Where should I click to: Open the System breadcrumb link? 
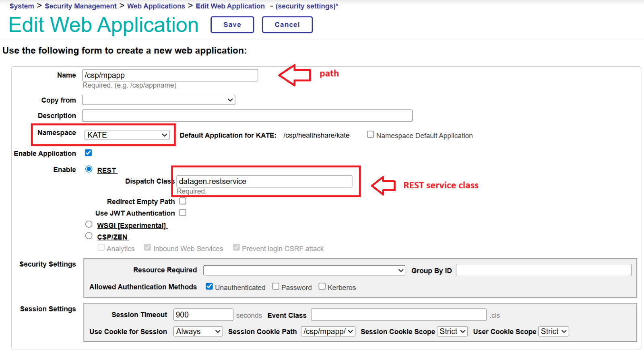click(22, 6)
